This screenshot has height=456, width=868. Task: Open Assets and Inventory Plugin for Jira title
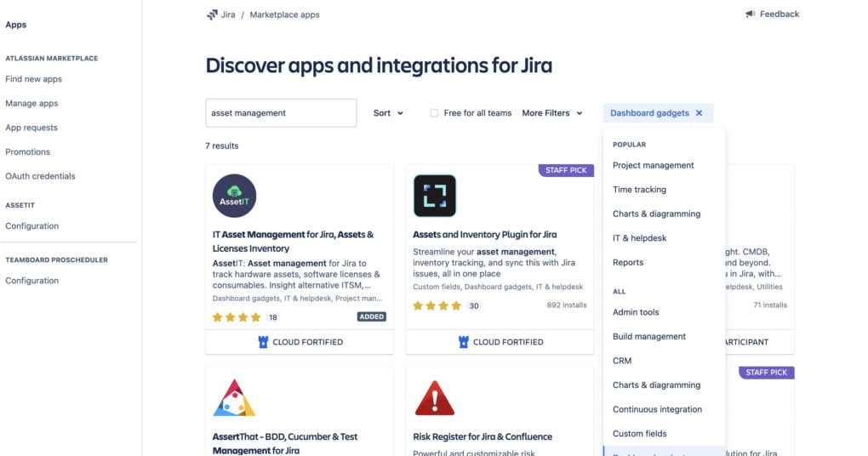(x=485, y=235)
